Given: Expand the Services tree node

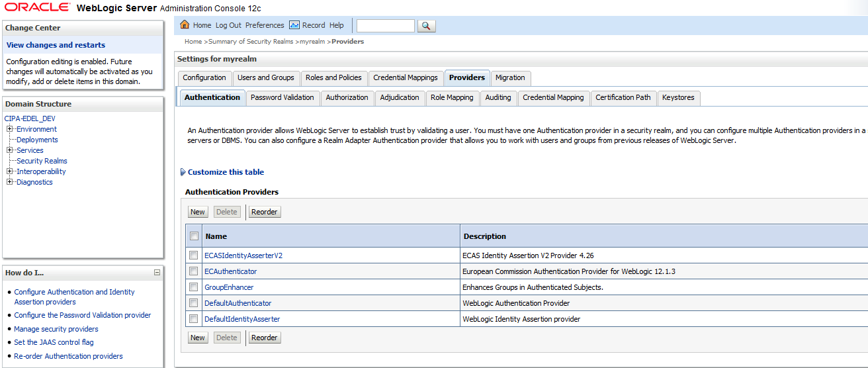Looking at the screenshot, I should [x=10, y=150].
